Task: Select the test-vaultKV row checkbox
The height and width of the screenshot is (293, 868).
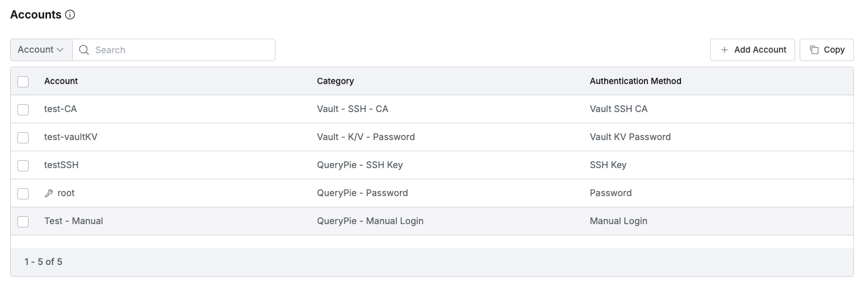Action: (x=23, y=138)
